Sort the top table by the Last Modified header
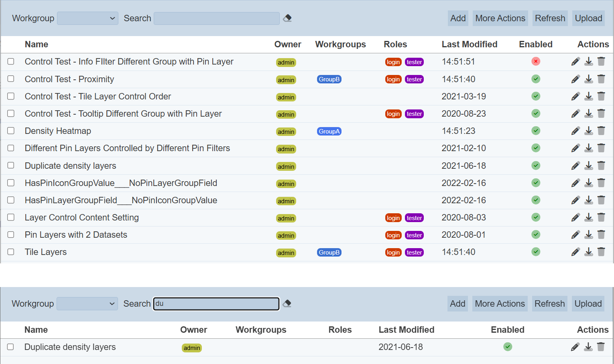This screenshot has width=614, height=364. pos(469,44)
